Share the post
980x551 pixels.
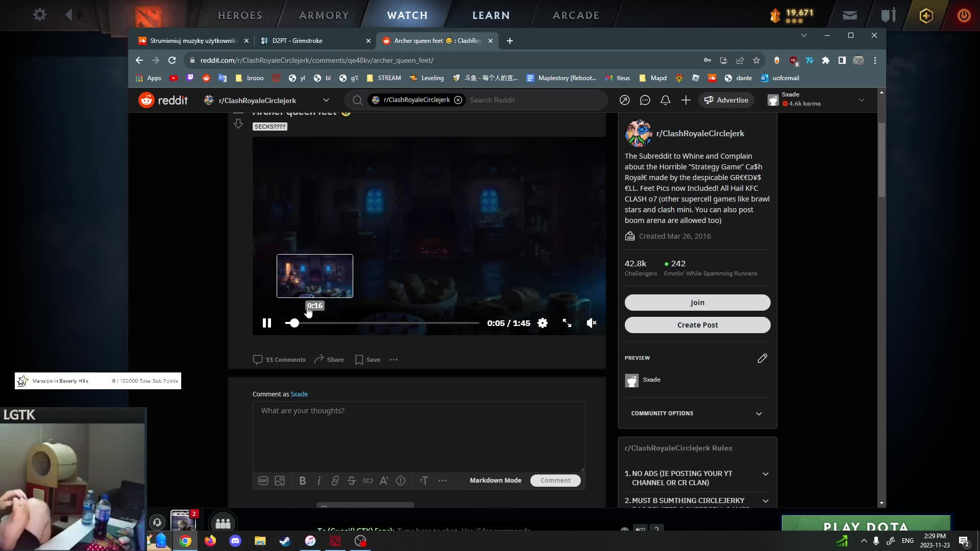(329, 360)
